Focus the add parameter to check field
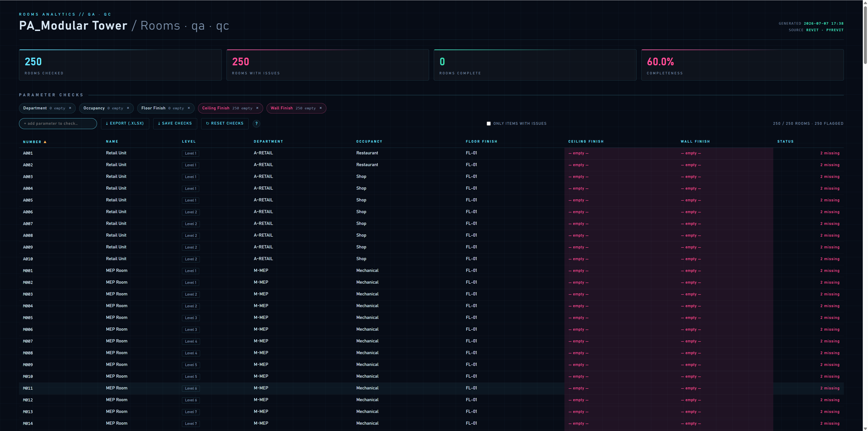 (58, 124)
